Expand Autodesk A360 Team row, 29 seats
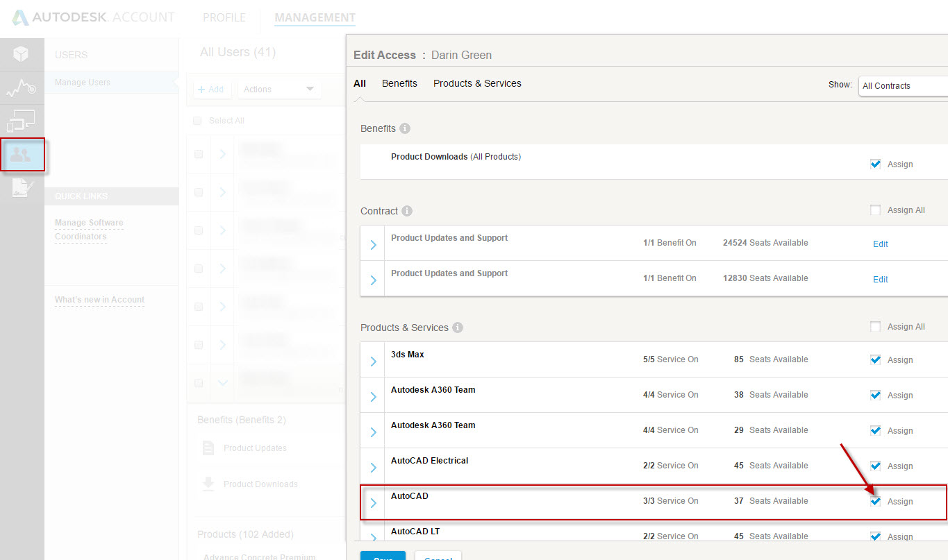This screenshot has height=560, width=948. [x=373, y=432]
